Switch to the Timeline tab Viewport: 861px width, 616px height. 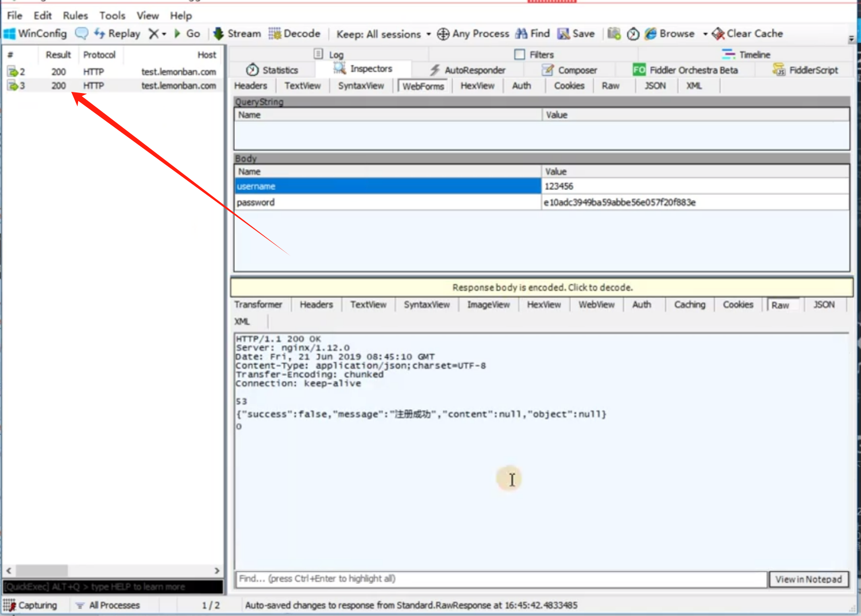746,55
